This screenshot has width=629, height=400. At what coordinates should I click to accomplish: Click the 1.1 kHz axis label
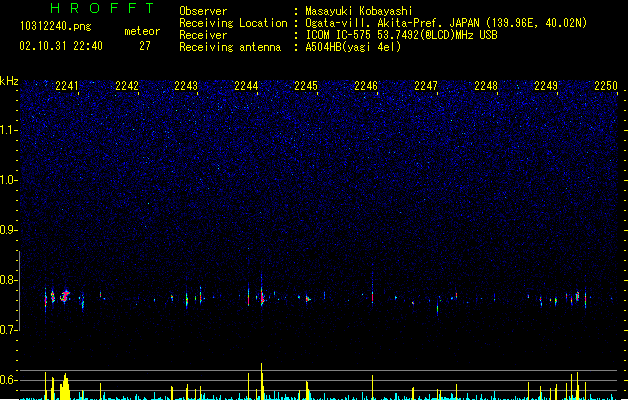tap(9, 130)
